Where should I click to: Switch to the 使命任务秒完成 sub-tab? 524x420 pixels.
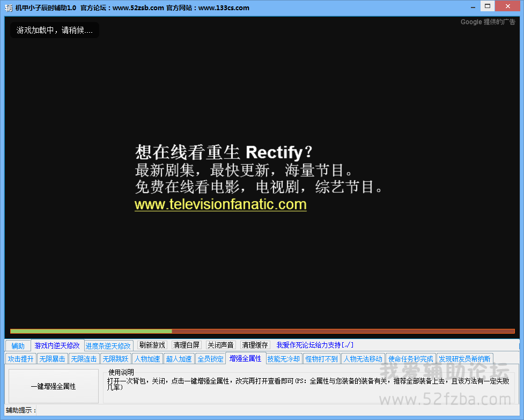411,359
